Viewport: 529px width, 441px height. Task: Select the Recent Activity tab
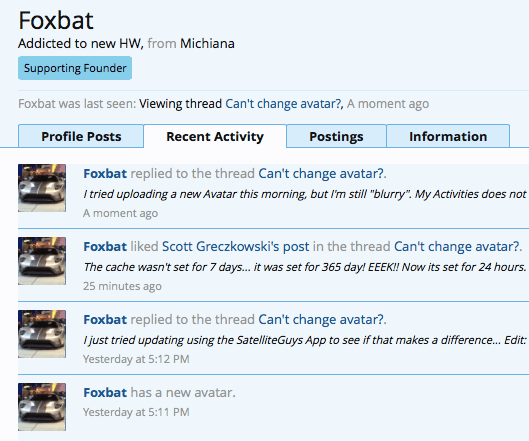pos(215,136)
